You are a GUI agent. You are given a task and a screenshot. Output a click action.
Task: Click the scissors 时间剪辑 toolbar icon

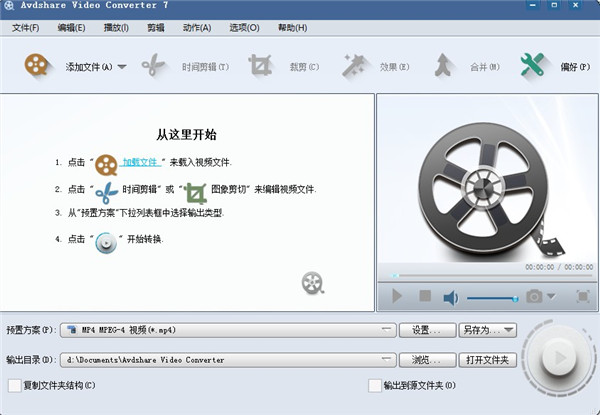point(153,65)
